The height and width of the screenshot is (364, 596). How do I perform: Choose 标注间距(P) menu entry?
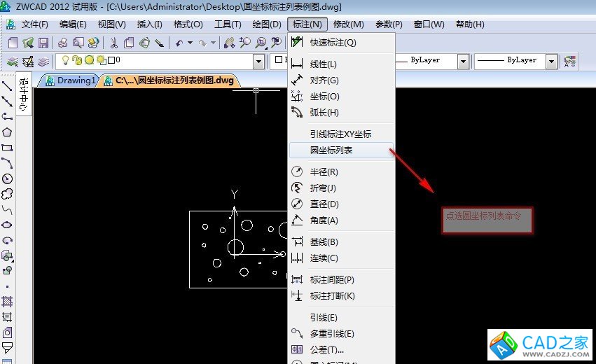click(x=341, y=279)
